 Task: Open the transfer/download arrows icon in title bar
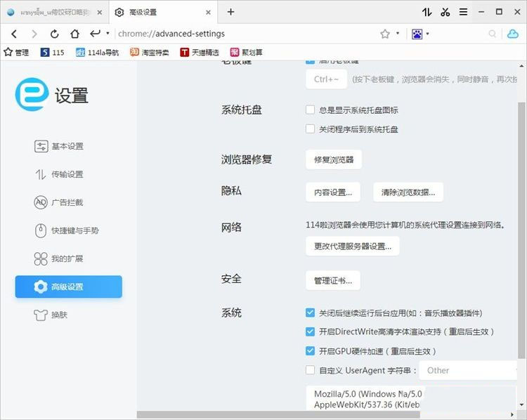click(427, 12)
